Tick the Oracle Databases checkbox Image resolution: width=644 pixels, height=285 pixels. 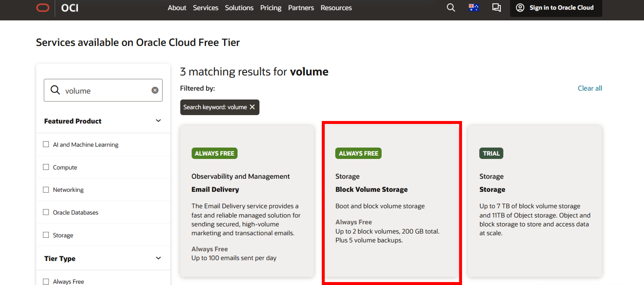[46, 212]
